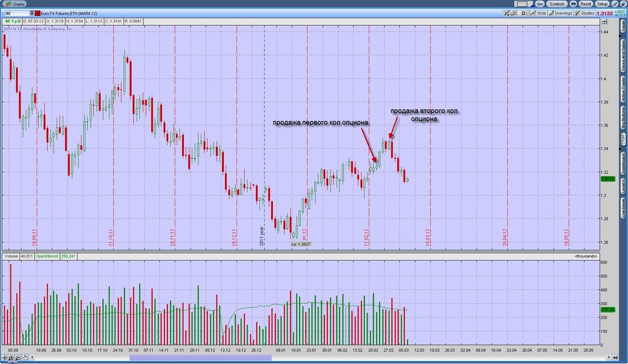Click the 21.10.11 expiration marker line
The image size is (628, 364).
pos(113,136)
